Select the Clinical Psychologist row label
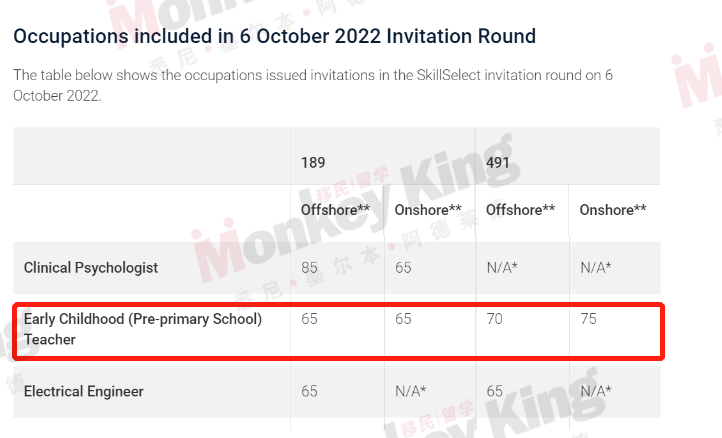 91,268
